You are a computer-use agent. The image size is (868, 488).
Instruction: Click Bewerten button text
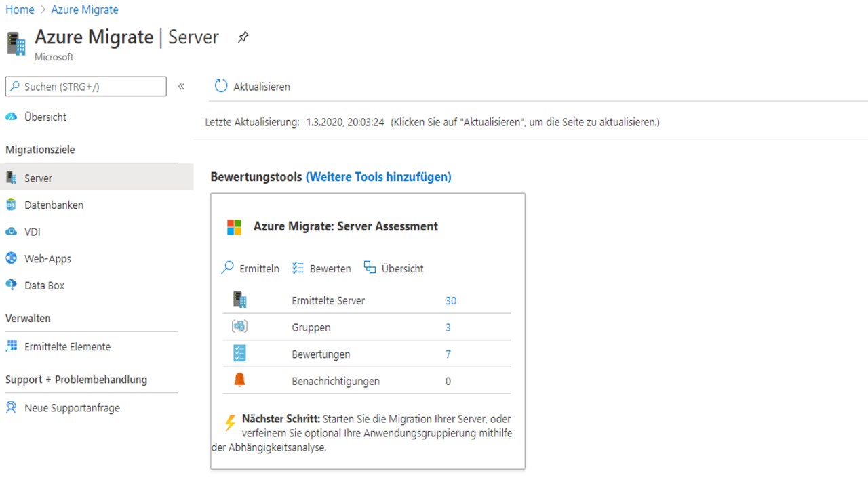click(330, 268)
